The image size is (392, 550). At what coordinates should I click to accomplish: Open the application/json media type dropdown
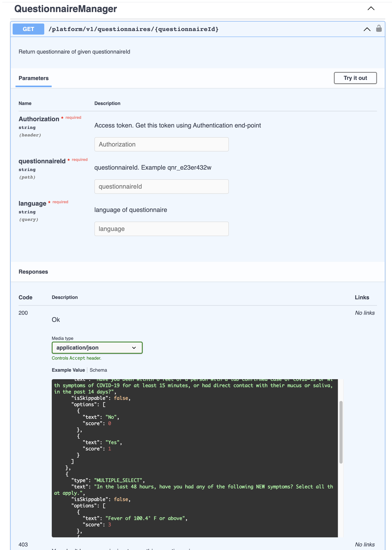pyautogui.click(x=97, y=347)
